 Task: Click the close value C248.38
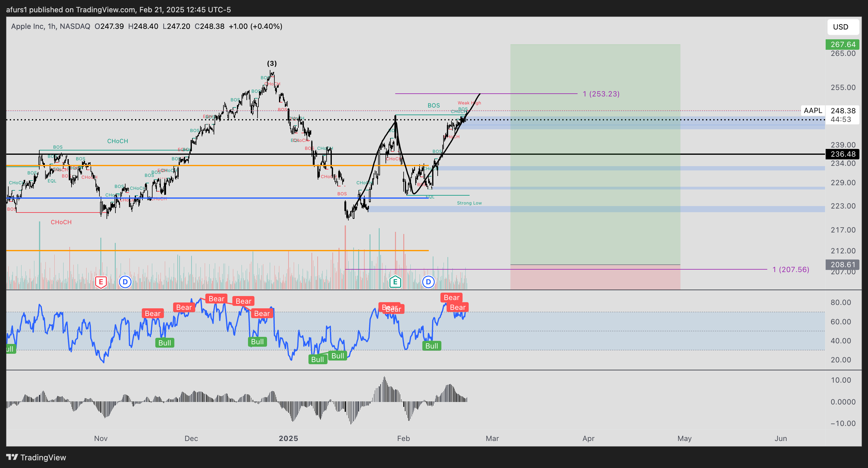point(209,26)
